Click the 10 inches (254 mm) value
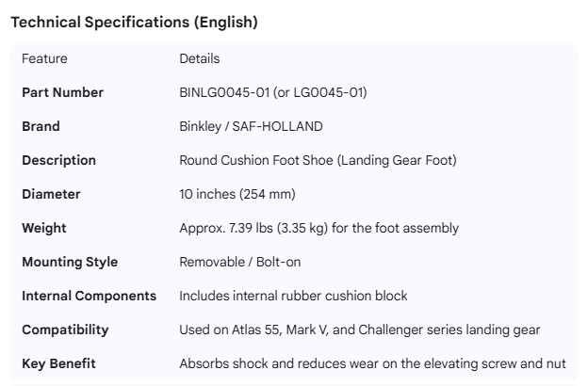Image resolution: width=588 pixels, height=386 pixels. pos(237,194)
